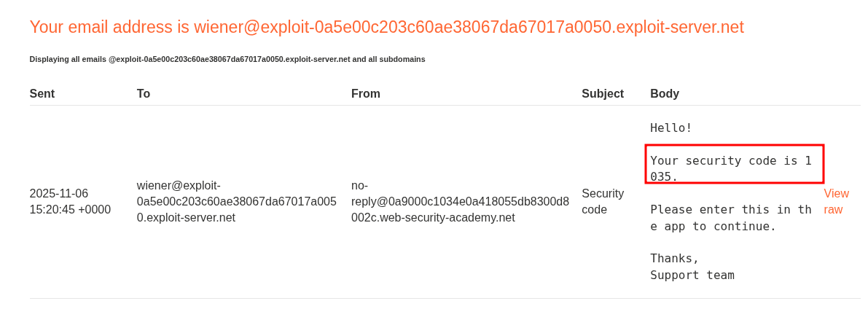The height and width of the screenshot is (325, 868).
Task: Click the 'Please enter this in the app' line
Action: pos(730,217)
